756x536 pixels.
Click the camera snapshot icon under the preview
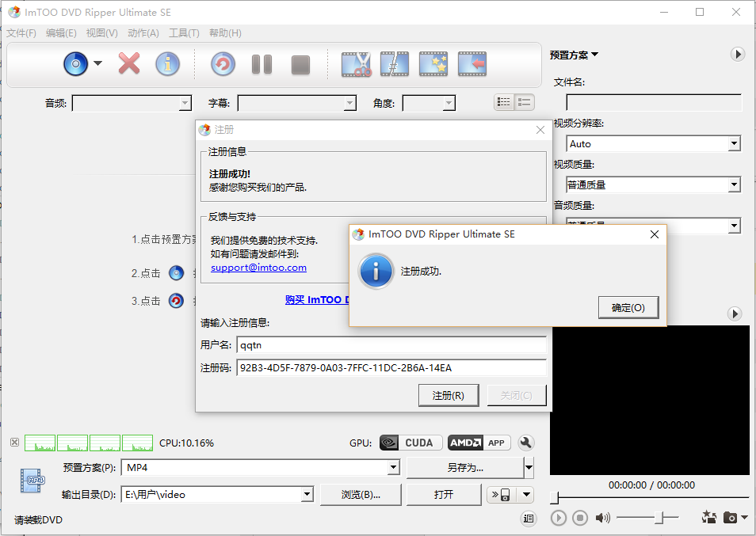[729, 518]
